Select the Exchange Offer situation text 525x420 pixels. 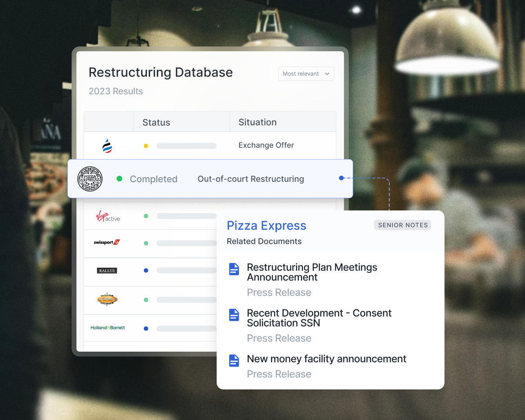pos(266,145)
